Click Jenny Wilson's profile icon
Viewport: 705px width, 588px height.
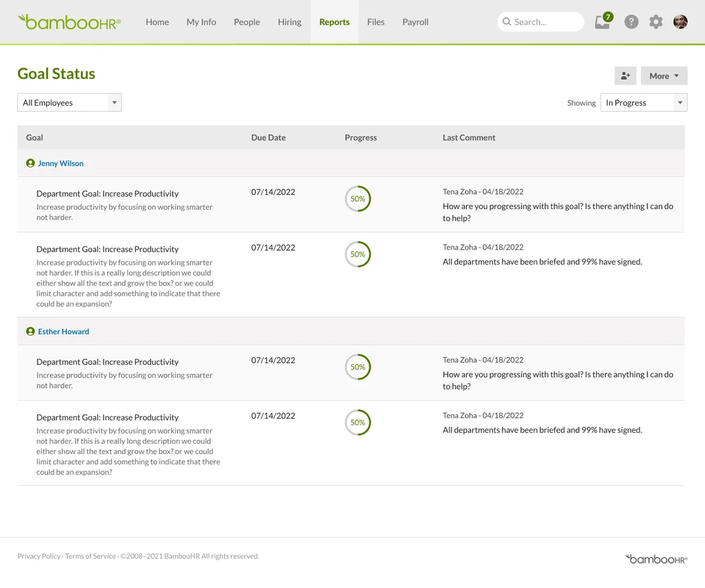tap(31, 164)
